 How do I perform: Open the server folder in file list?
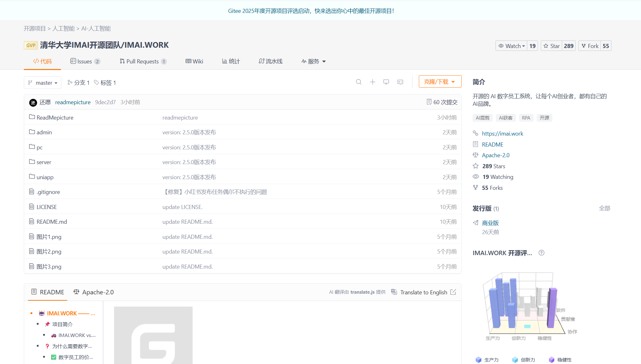pyautogui.click(x=44, y=162)
